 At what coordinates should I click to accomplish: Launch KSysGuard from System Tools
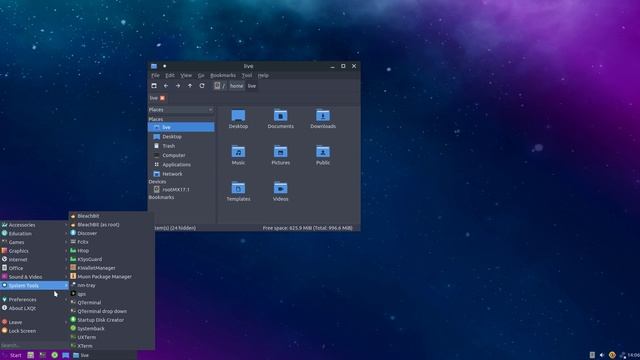click(x=111, y=259)
